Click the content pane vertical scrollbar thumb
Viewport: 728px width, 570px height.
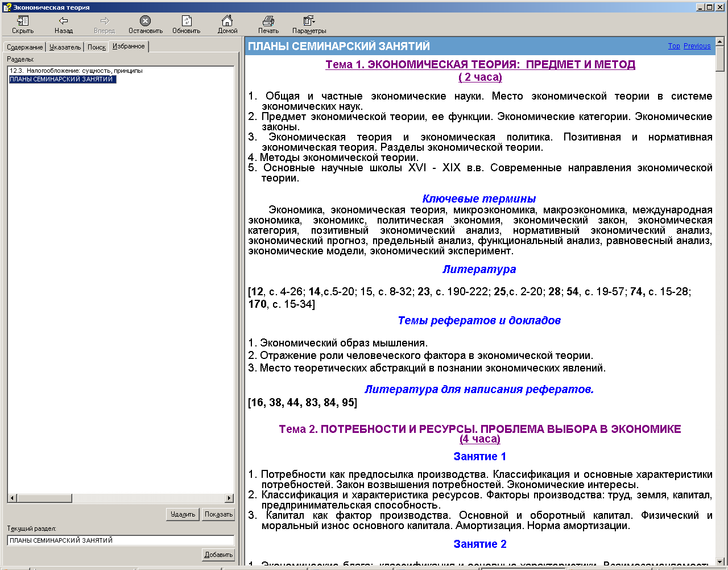[x=720, y=57]
